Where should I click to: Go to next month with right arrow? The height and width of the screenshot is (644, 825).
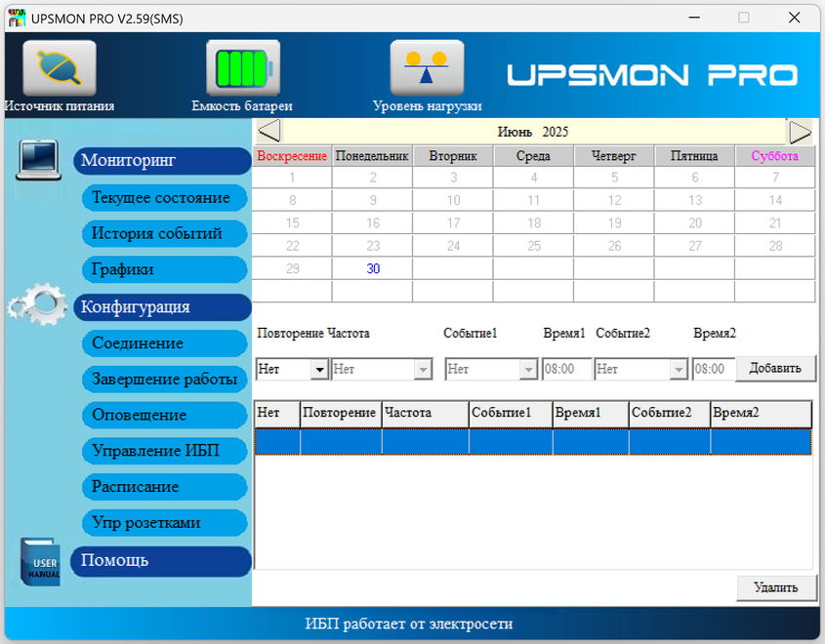point(800,132)
